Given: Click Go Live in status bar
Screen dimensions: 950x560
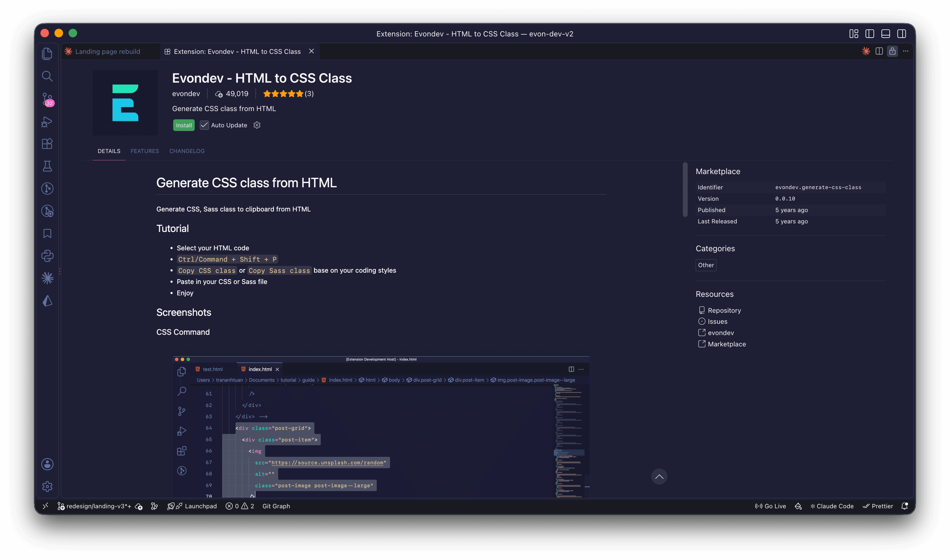Looking at the screenshot, I should [x=771, y=506].
